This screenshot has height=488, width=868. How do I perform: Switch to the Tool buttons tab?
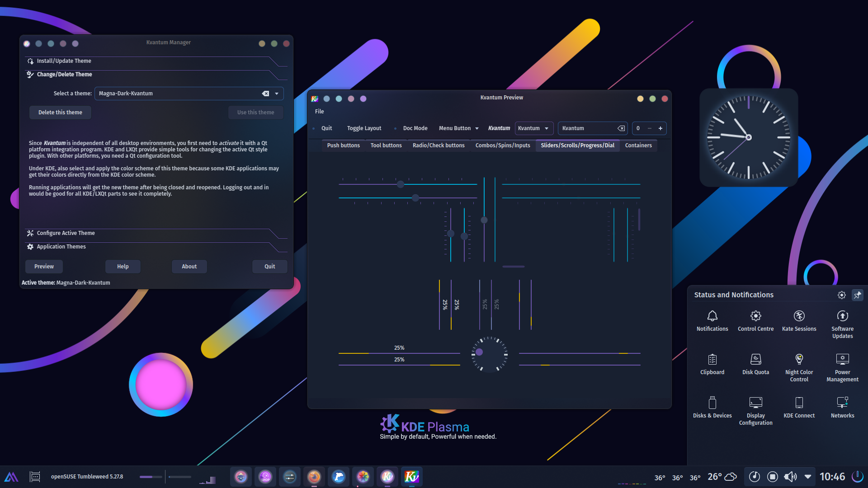pyautogui.click(x=386, y=145)
